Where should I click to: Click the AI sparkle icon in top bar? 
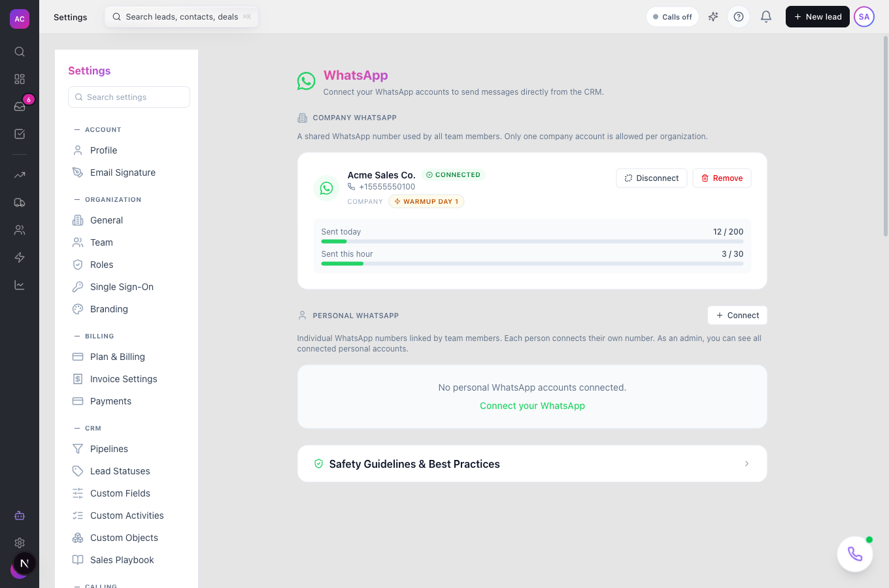pyautogui.click(x=713, y=17)
